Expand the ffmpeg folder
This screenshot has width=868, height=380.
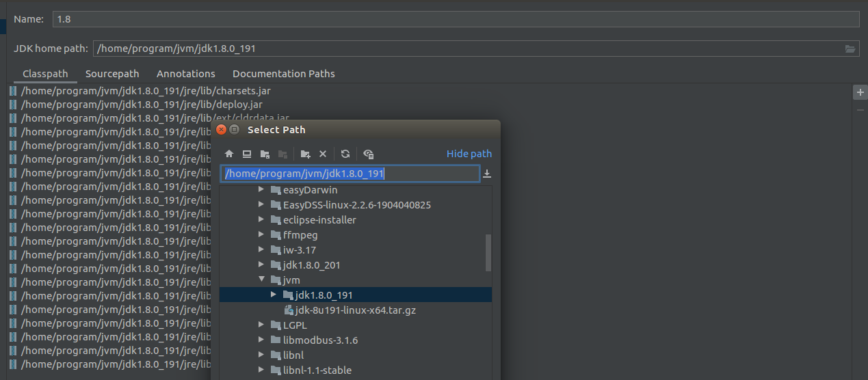coord(261,235)
